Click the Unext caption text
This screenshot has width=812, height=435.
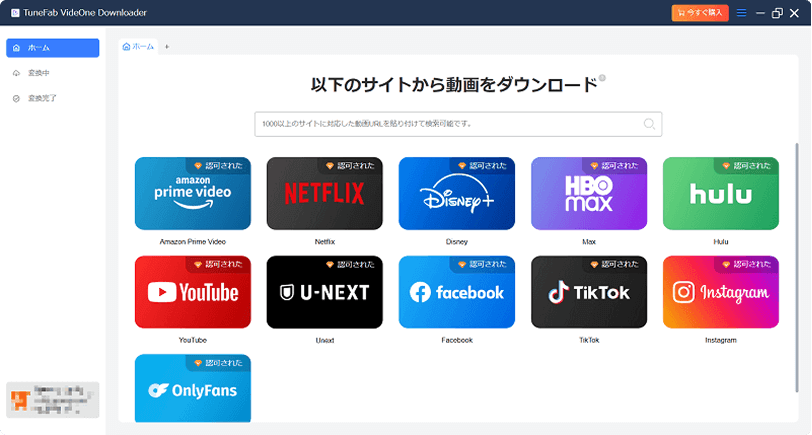(325, 340)
